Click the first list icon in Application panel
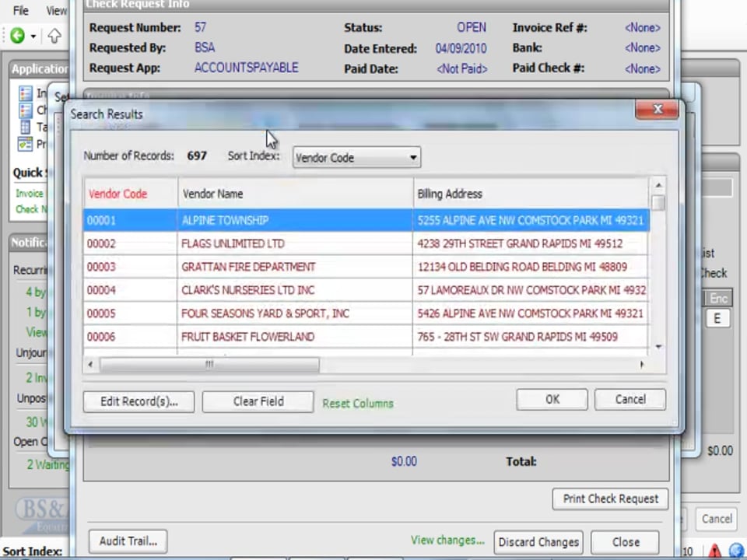Screen dimensions: 747x560 (26, 93)
